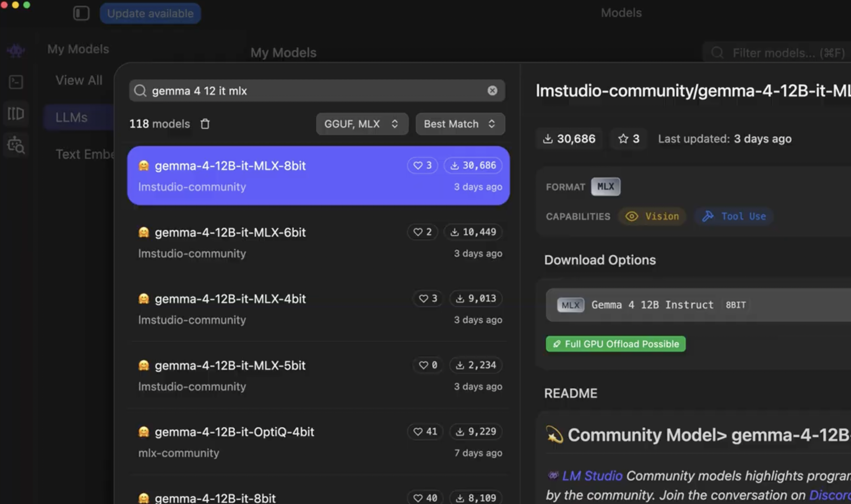Click the 8,109 downloads badge on bottom row
Viewport: 851px width, 504px height.
(x=475, y=498)
